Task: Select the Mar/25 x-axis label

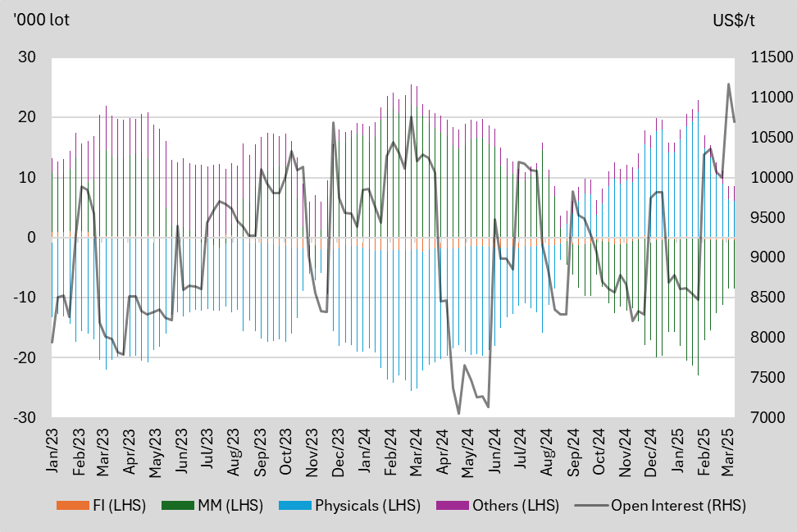Action: click(x=728, y=453)
